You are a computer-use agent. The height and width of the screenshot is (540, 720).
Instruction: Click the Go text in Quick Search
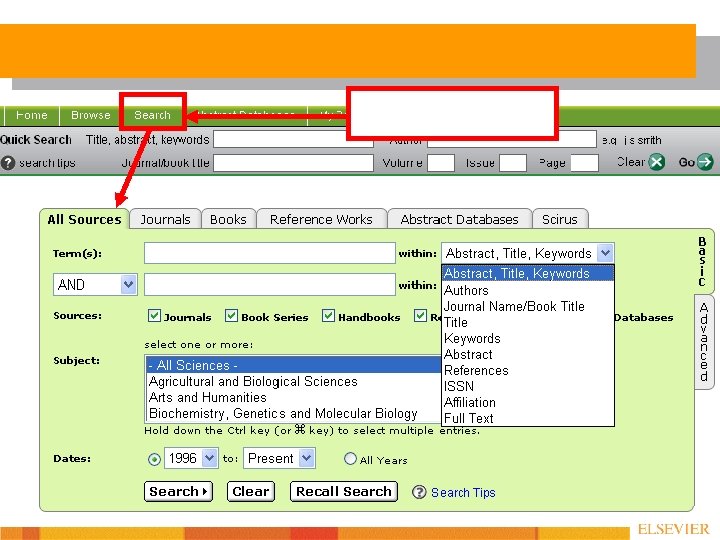(686, 162)
